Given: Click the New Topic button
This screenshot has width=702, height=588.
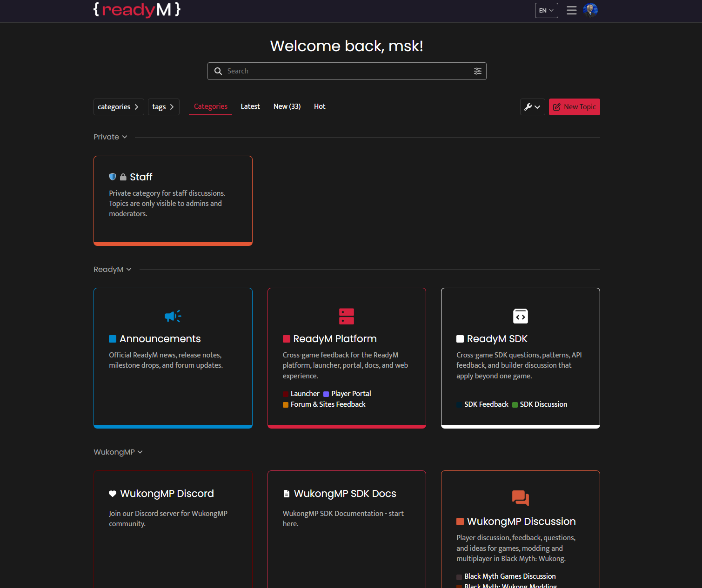Looking at the screenshot, I should 574,107.
